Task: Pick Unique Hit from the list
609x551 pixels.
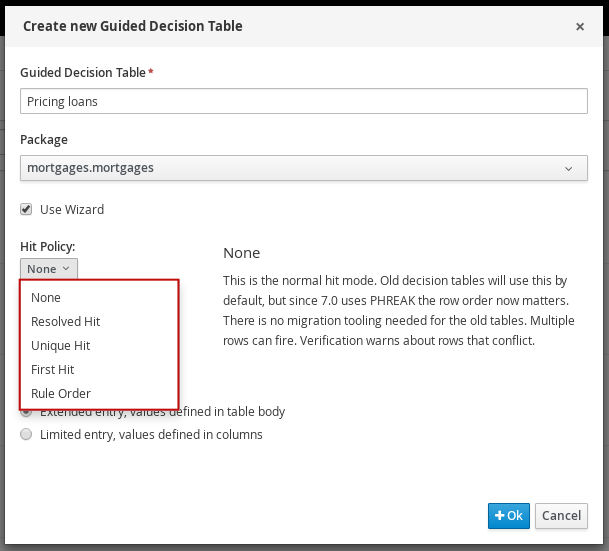Action: tap(61, 346)
